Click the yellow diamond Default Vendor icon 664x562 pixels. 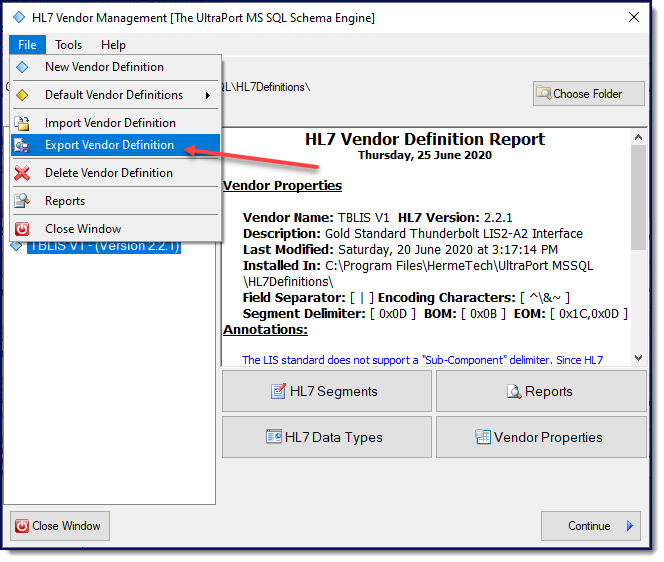(22, 95)
